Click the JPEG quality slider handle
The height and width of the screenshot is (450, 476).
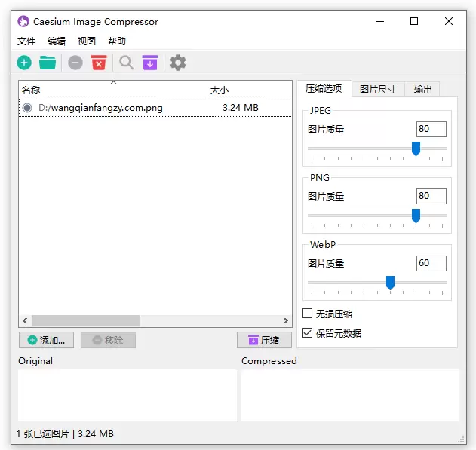[416, 148]
